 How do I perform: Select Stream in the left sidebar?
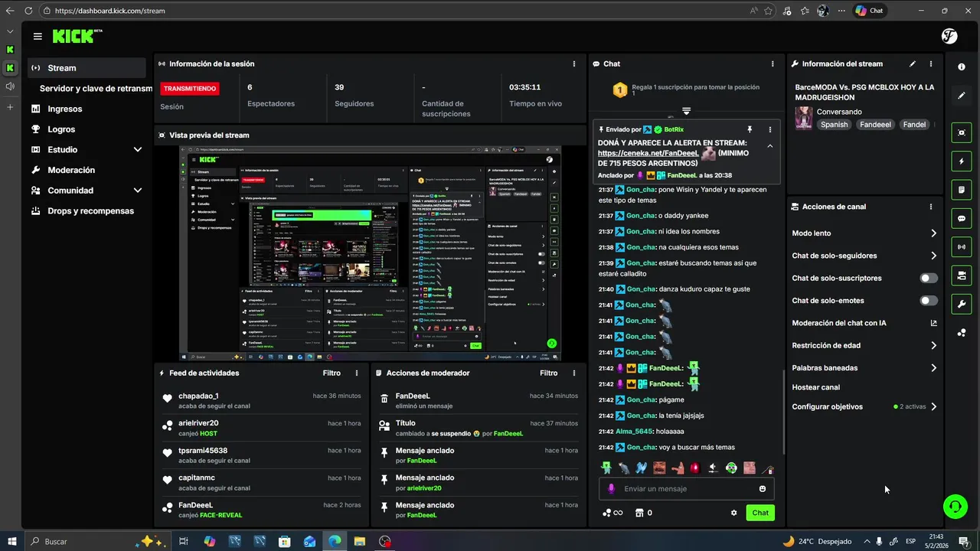[87, 68]
